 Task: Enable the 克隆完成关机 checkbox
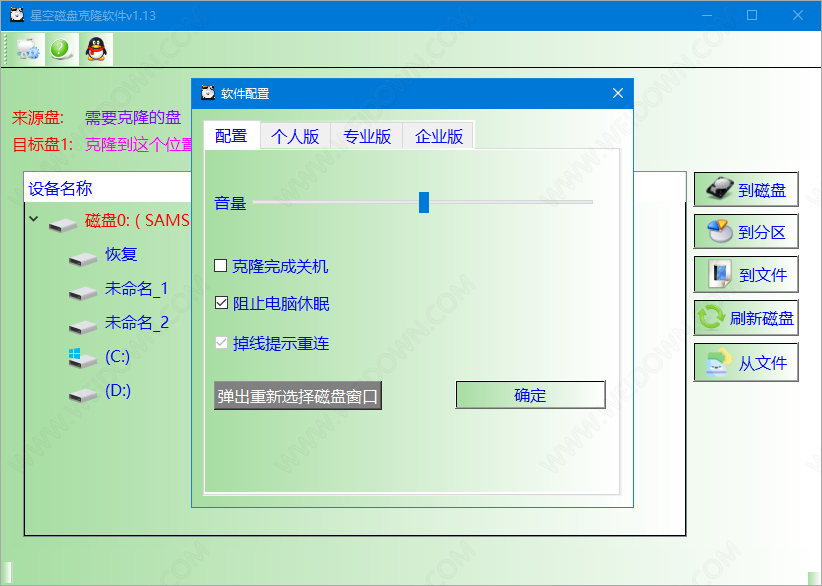tap(221, 266)
